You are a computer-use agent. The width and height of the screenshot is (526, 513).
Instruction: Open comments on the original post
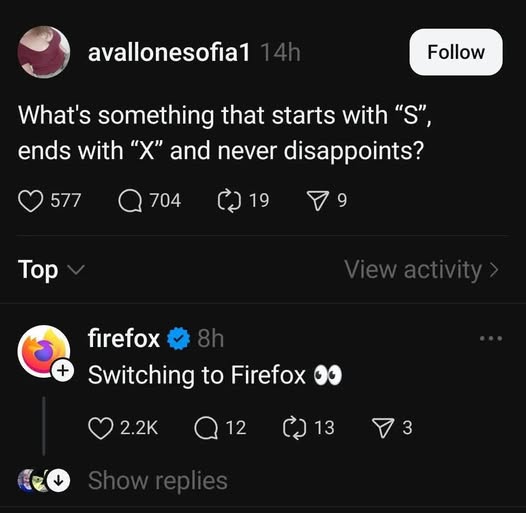point(130,201)
